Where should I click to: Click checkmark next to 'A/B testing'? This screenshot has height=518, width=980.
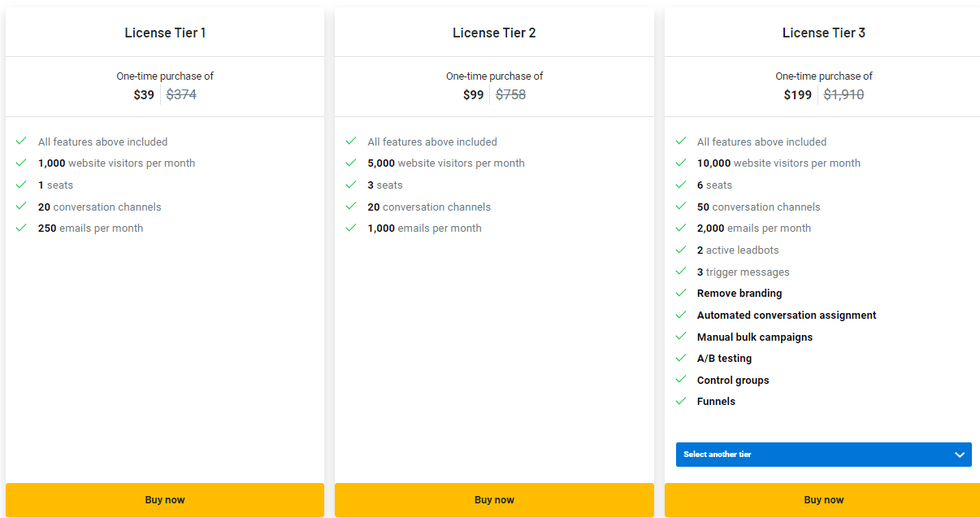681,358
